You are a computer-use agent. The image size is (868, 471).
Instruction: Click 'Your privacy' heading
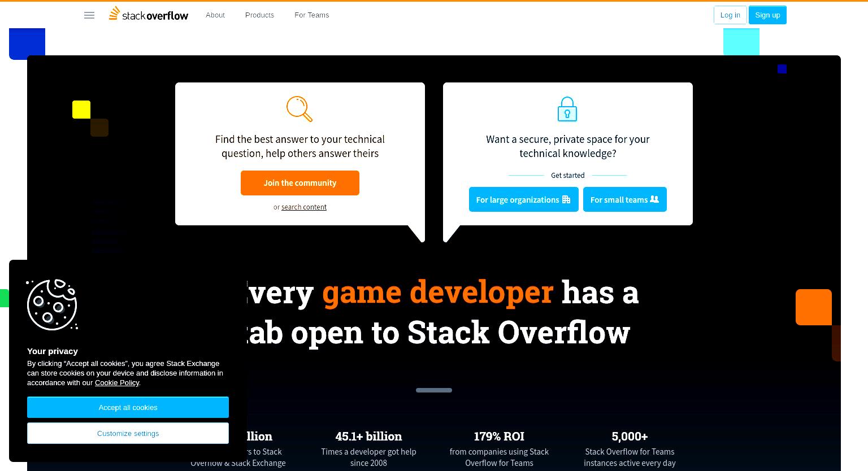(x=53, y=351)
